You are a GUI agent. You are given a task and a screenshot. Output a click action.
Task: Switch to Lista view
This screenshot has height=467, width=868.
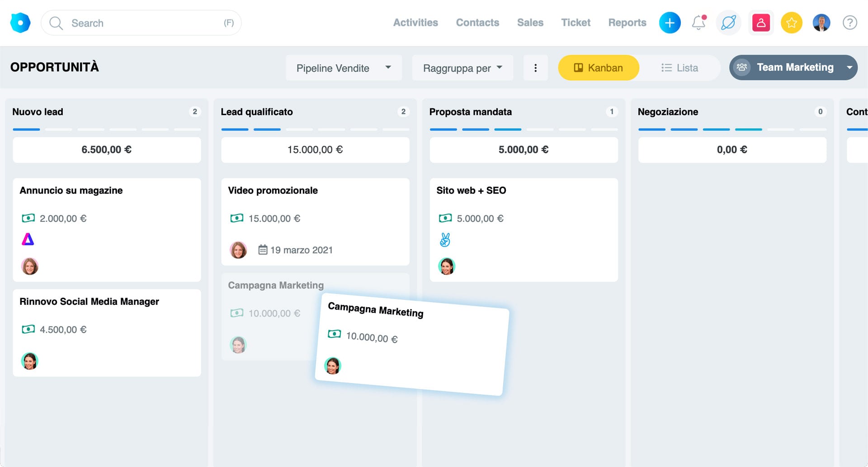679,68
